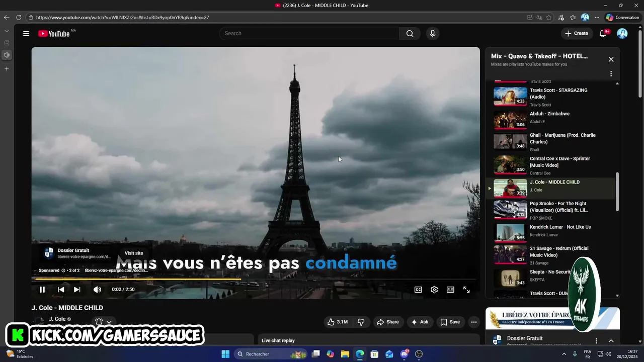This screenshot has height=362, width=644.
Task: Open player settings gear
Action: click(x=434, y=290)
